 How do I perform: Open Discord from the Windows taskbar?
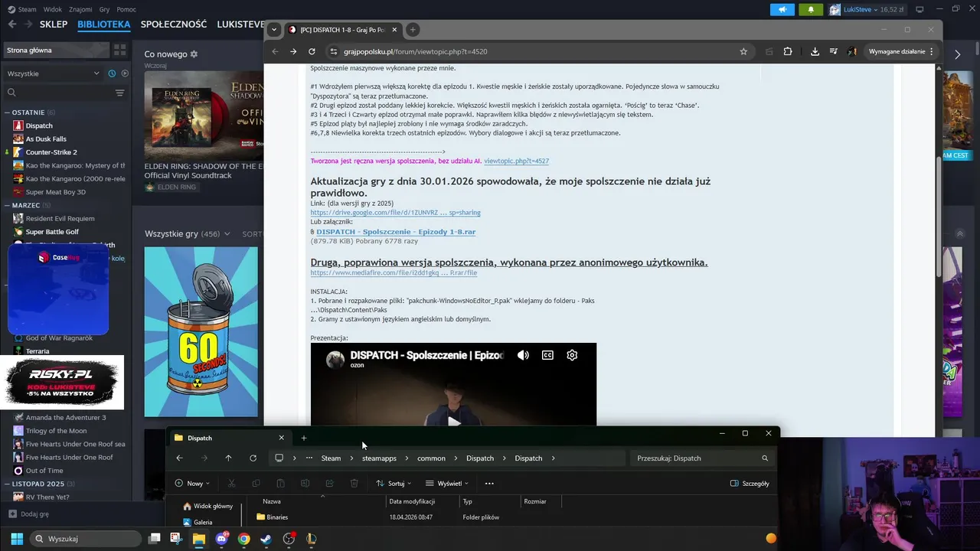tap(221, 539)
